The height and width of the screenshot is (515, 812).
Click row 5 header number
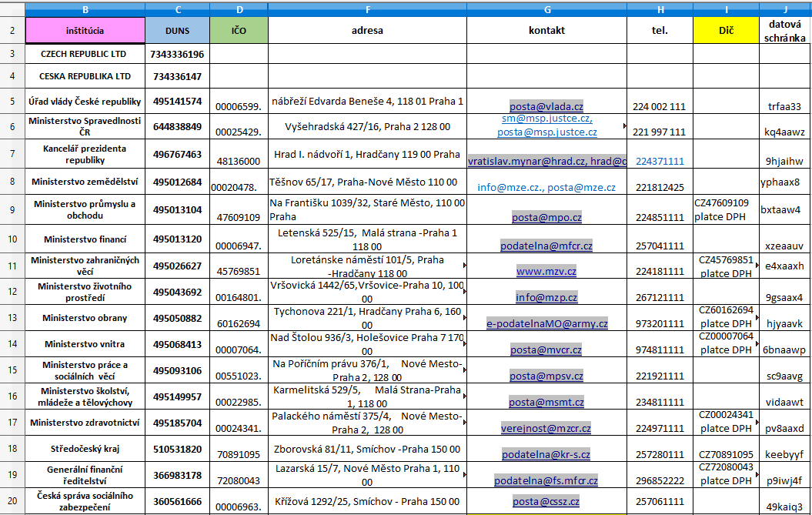tap(12, 102)
